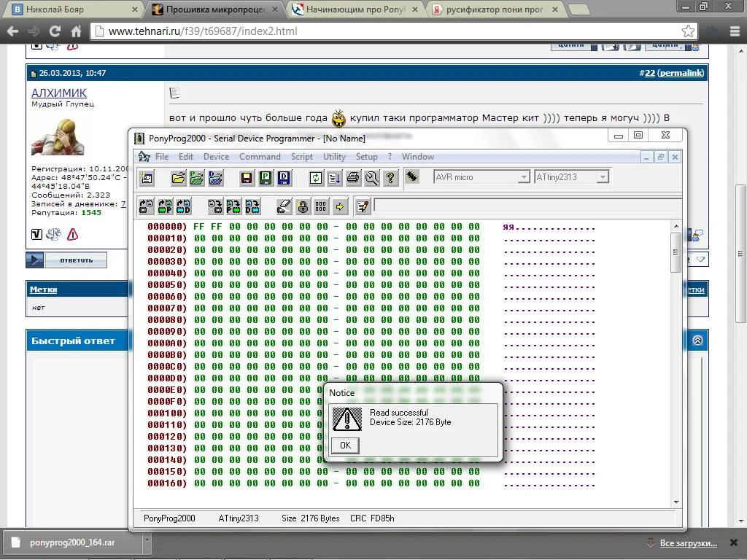This screenshot has width=747, height=560.
Task: Close the downloads bar
Action: tap(734, 542)
